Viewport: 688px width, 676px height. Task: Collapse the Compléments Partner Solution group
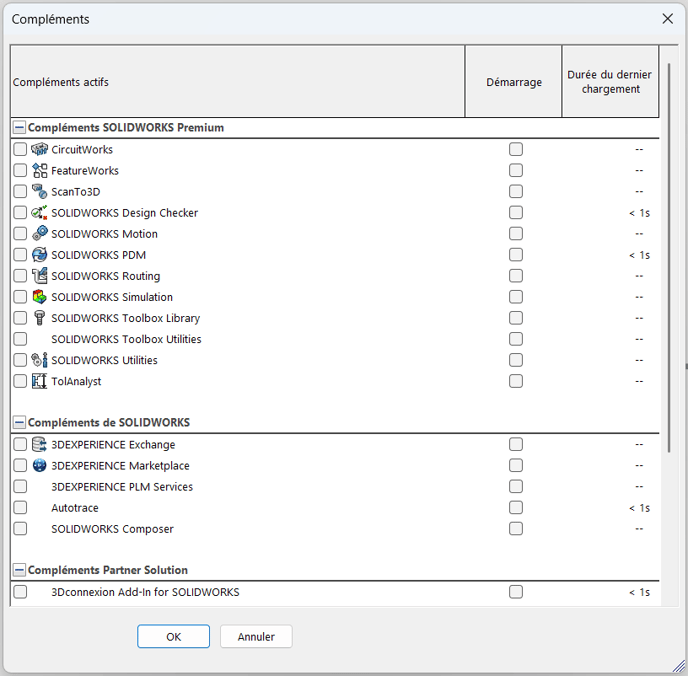[19, 570]
